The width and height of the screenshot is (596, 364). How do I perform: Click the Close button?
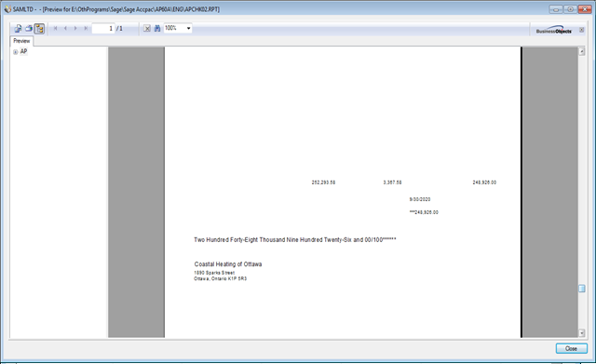[571, 348]
